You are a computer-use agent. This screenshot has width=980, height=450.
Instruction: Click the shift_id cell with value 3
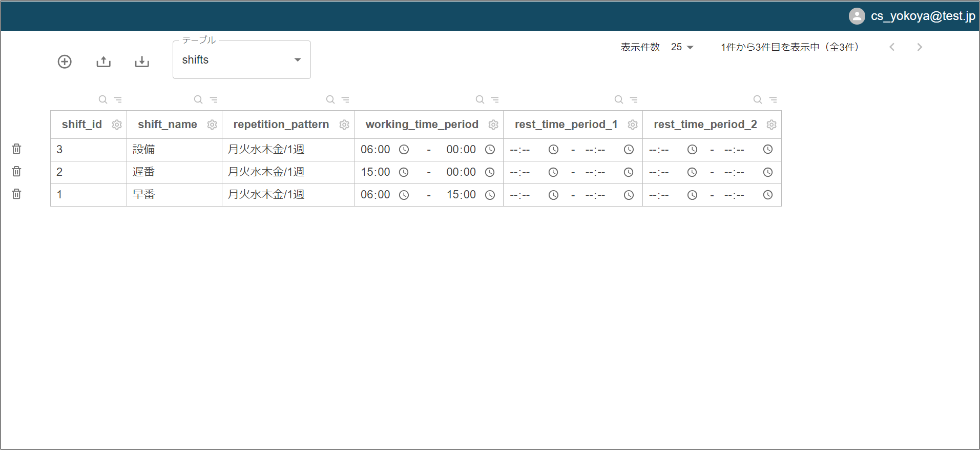point(89,150)
